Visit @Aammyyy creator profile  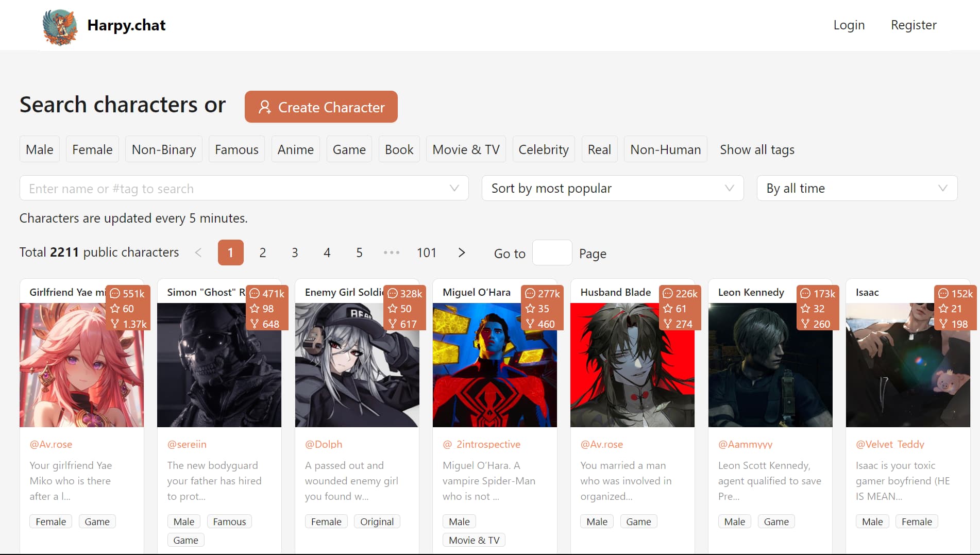tap(745, 444)
